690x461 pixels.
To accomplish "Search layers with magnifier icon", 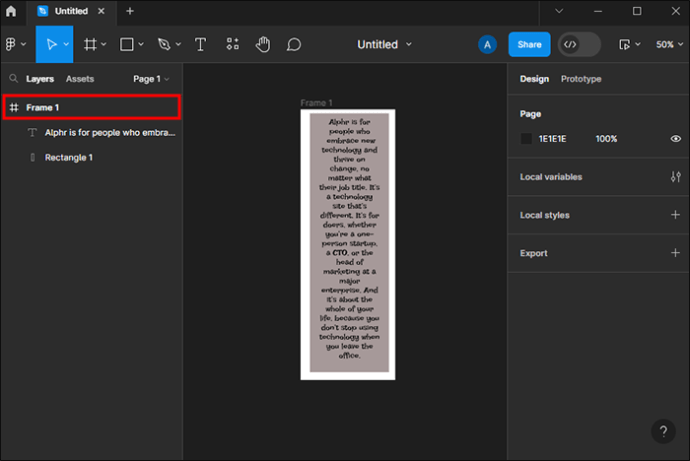I will coord(14,79).
